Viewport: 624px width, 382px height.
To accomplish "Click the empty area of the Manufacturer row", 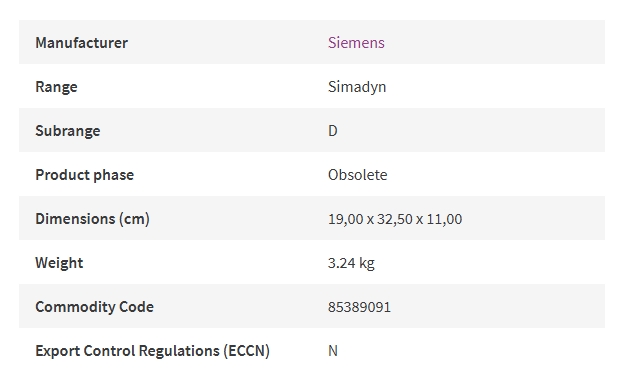I will tap(493, 42).
